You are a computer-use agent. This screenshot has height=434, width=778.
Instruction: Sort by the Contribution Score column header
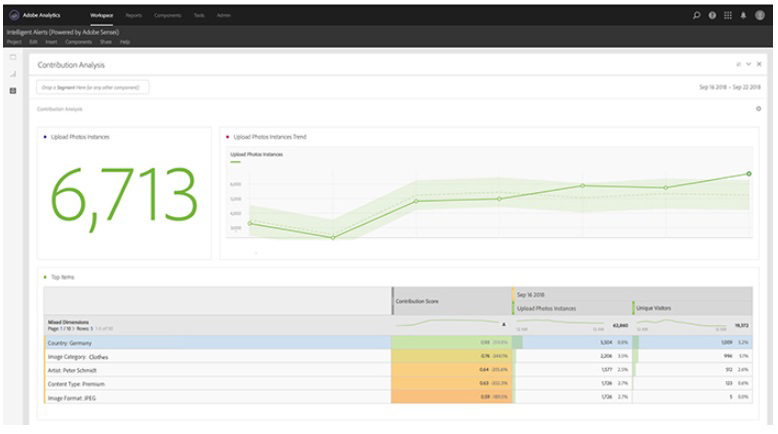[450, 299]
